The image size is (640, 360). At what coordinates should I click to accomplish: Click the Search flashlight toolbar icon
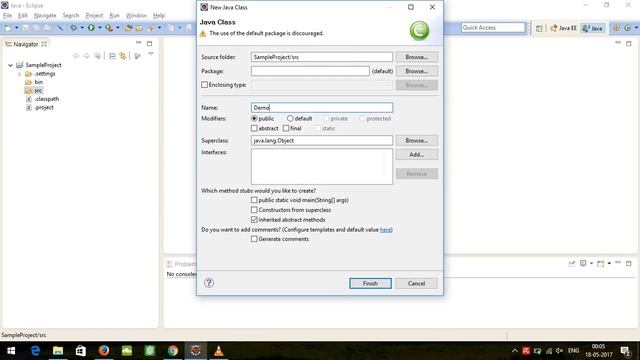click(x=151, y=28)
